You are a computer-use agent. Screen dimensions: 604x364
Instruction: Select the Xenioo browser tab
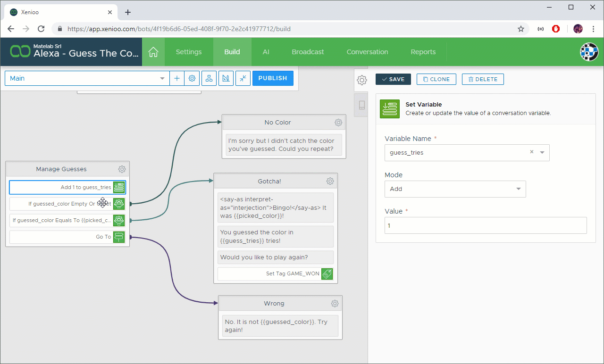(x=61, y=12)
